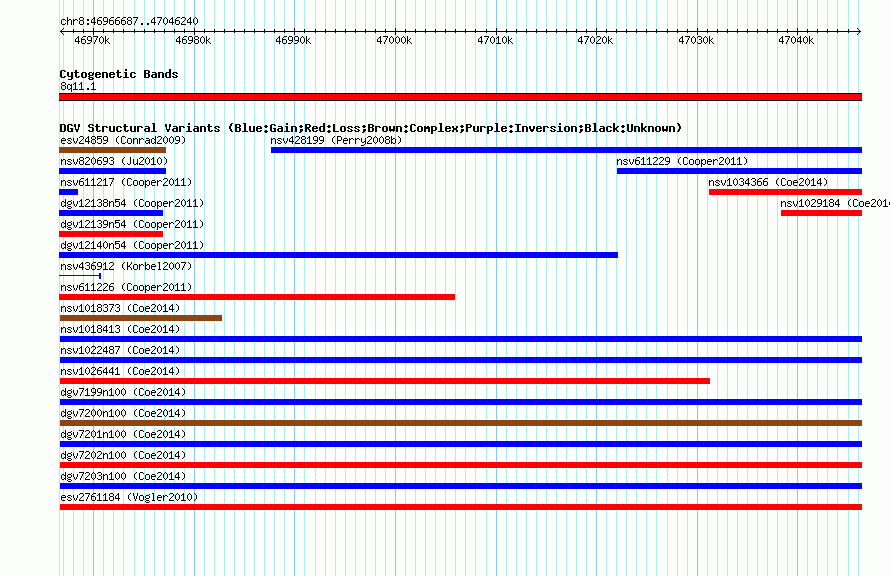Open variant nsv1029184 label
Image resolution: width=890 pixels, height=576 pixels.
[834, 203]
